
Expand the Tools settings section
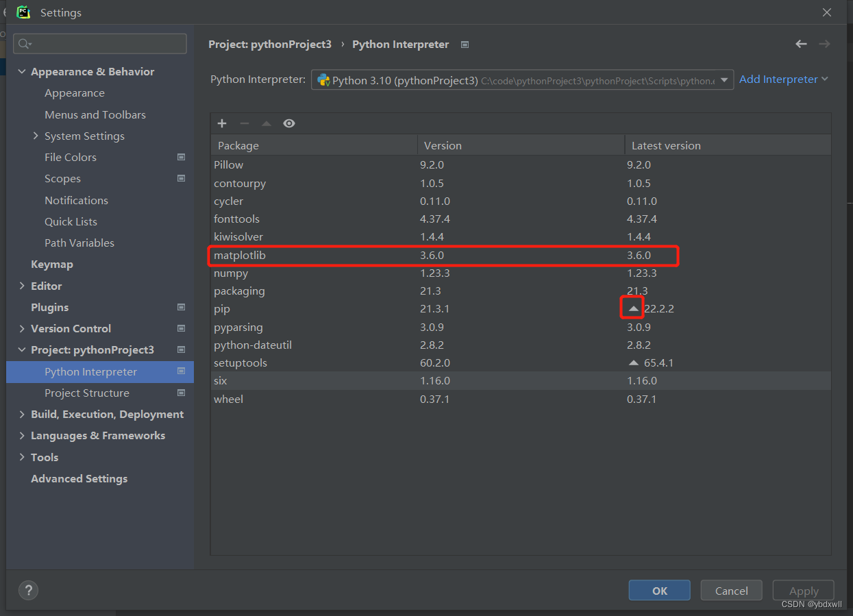[x=22, y=457]
